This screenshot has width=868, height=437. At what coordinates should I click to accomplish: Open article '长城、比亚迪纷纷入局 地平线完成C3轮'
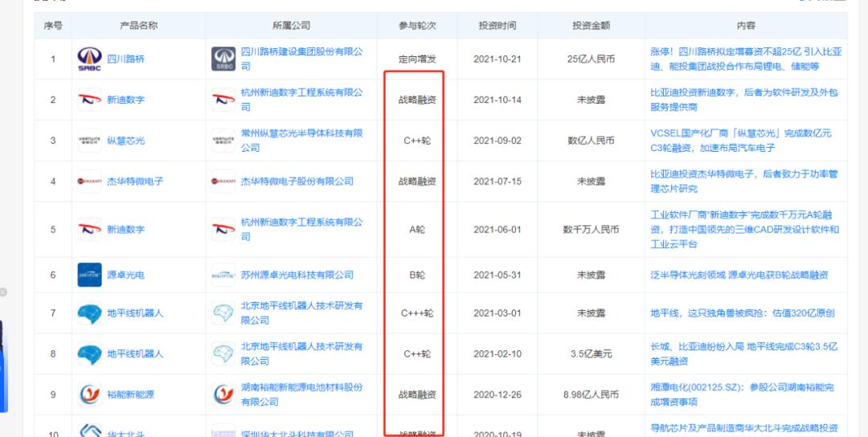(744, 354)
